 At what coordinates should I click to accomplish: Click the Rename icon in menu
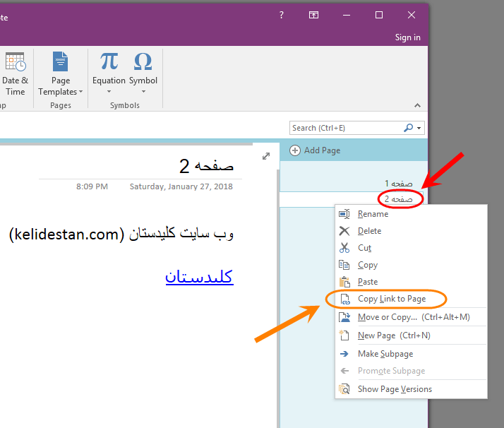[344, 214]
